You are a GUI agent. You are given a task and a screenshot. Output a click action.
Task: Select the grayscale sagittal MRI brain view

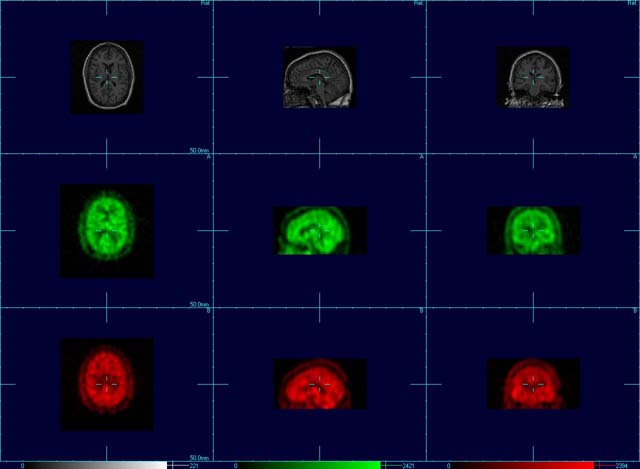pyautogui.click(x=319, y=77)
